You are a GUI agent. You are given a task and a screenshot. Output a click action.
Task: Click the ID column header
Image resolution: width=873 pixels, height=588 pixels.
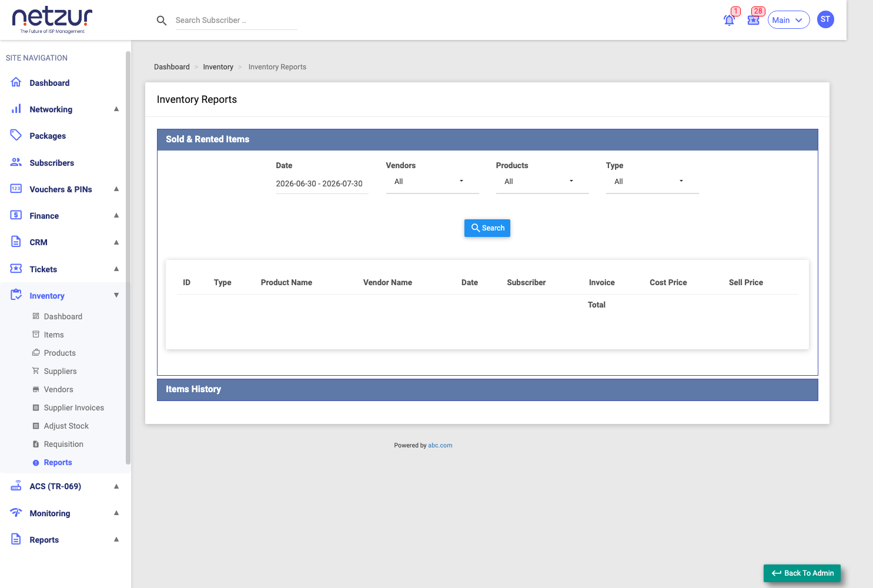[x=186, y=282]
